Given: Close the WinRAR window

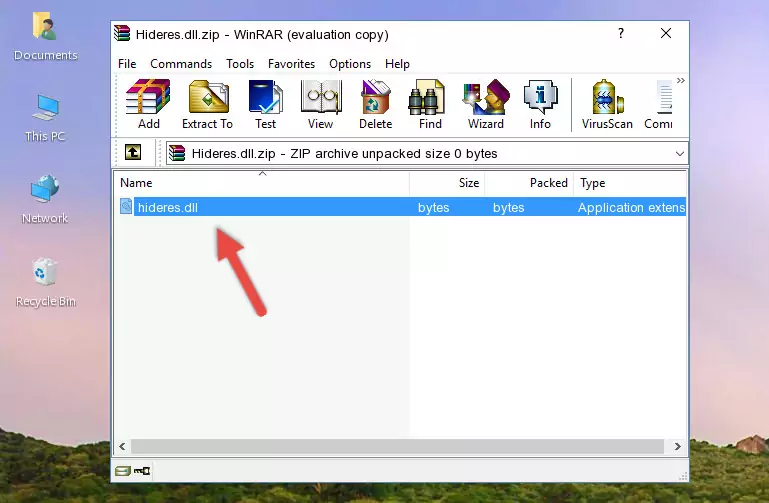Looking at the screenshot, I should coord(666,33).
